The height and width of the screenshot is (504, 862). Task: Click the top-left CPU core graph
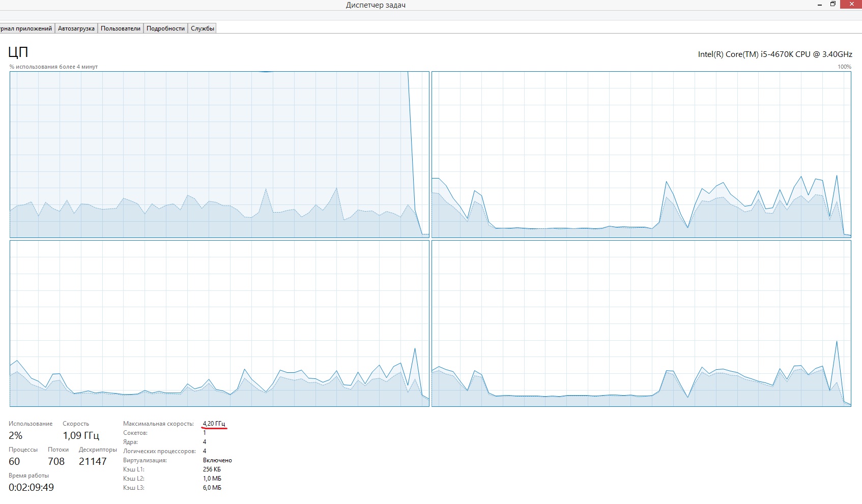coord(219,154)
